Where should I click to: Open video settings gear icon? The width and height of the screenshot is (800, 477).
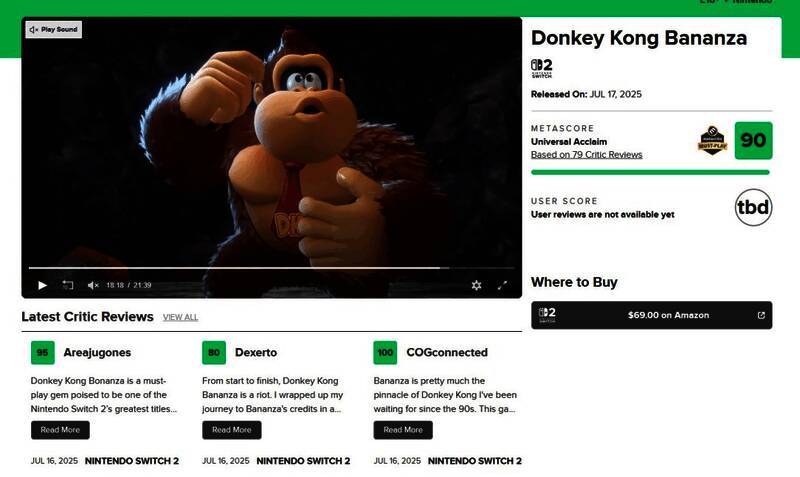[x=476, y=285]
